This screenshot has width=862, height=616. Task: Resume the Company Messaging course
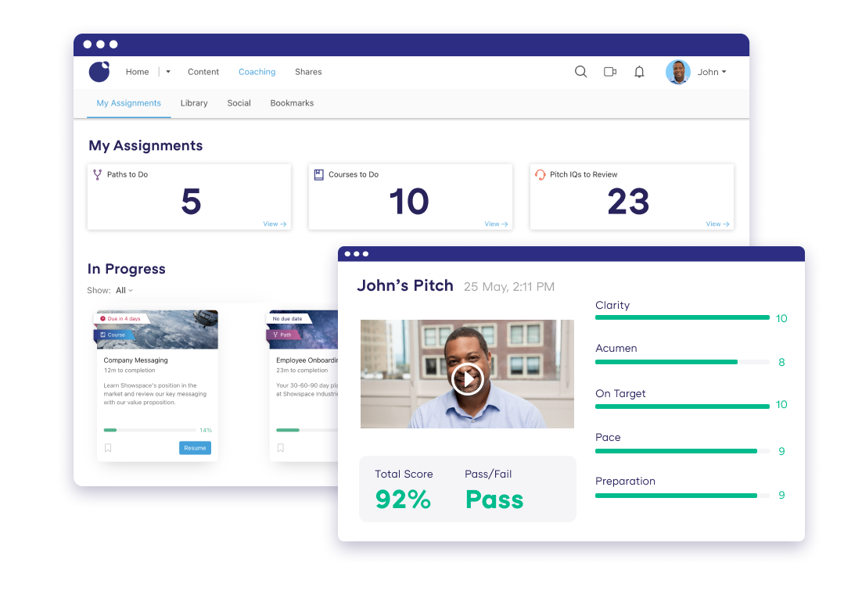click(x=195, y=448)
